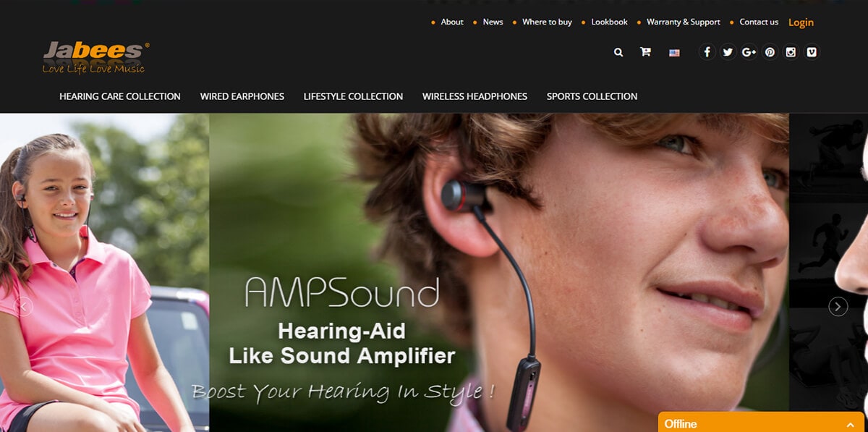Open Wireless Headphones menu
Image resolution: width=868 pixels, height=432 pixels.
point(475,96)
